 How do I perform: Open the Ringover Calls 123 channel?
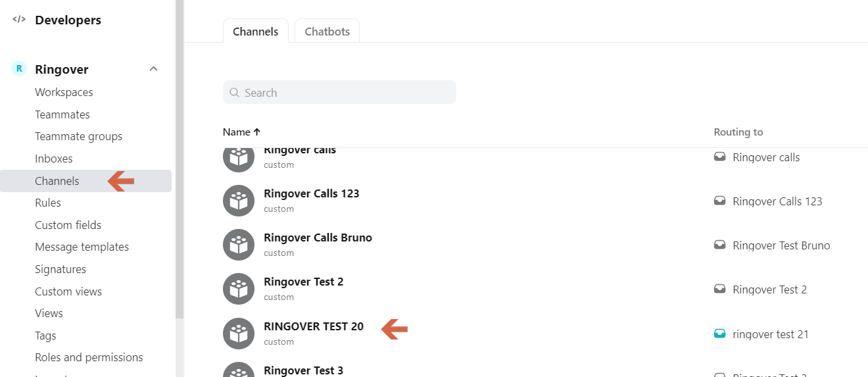312,193
